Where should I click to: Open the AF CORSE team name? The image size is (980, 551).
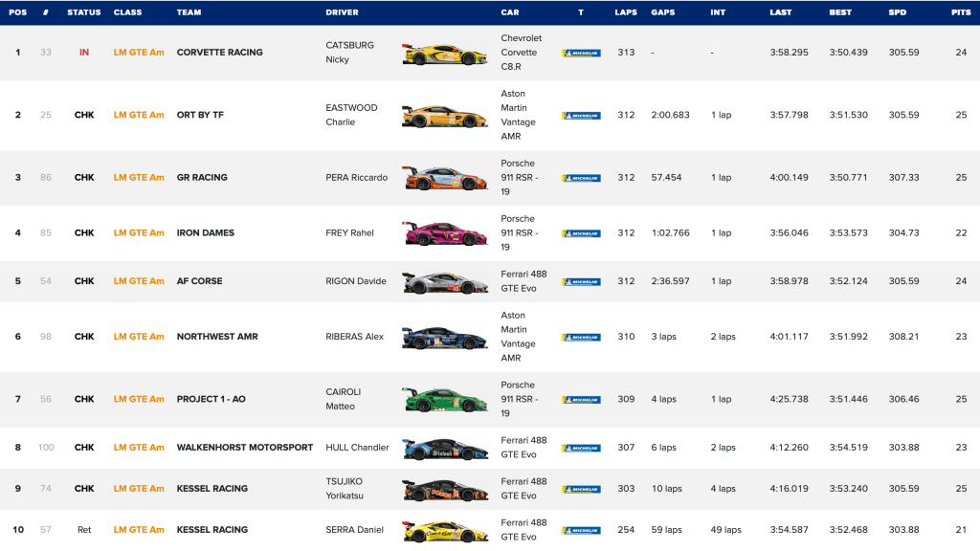point(199,281)
